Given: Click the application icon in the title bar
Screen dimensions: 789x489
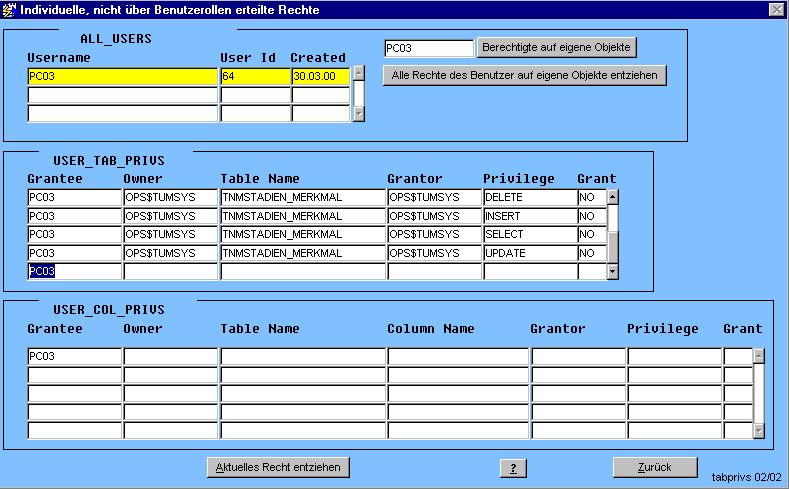Looking at the screenshot, I should [x=10, y=9].
